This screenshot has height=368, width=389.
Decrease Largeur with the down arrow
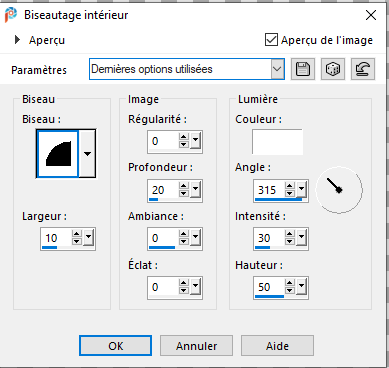77,241
